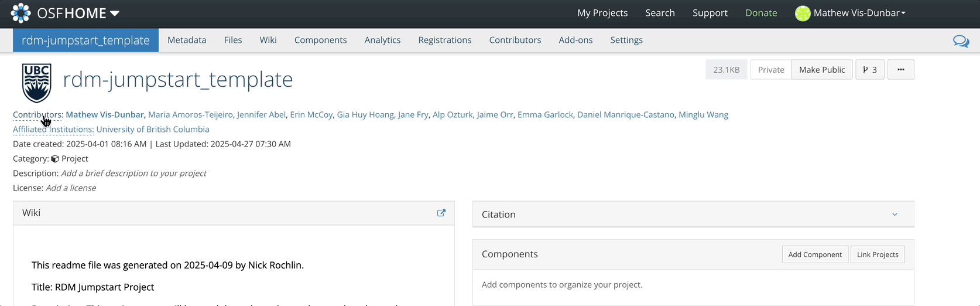Viewport: 980px width, 306px height.
Task: Click the 23.1KB storage size badge
Action: pos(727,70)
